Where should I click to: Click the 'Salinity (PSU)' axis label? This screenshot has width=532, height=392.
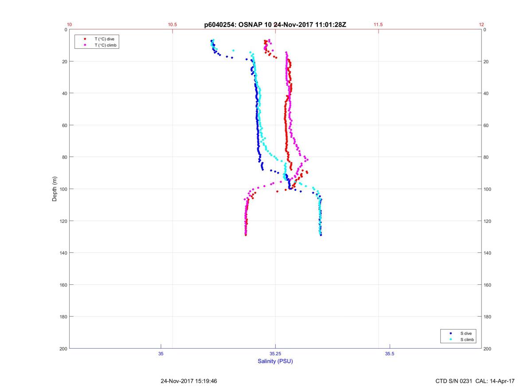275,361
